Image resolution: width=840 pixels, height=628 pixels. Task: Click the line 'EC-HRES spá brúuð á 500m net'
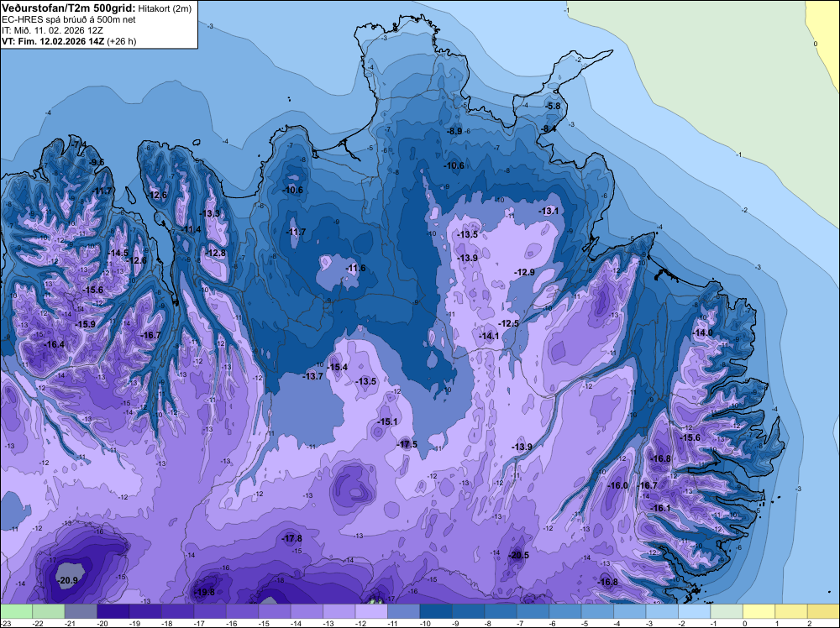(x=69, y=19)
